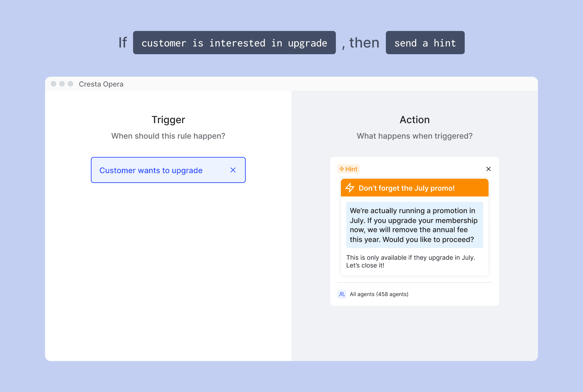Open 'All agents (458 agents)' selection
This screenshot has width=583, height=392.
(x=379, y=294)
